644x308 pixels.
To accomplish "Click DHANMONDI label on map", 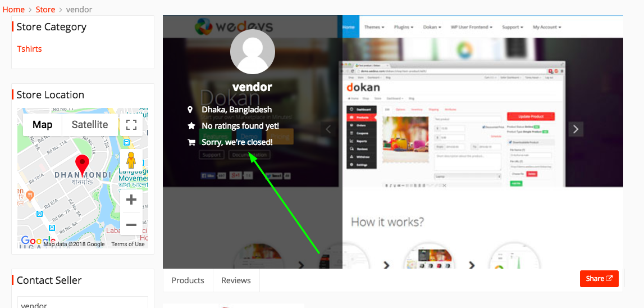I will coord(83,175).
